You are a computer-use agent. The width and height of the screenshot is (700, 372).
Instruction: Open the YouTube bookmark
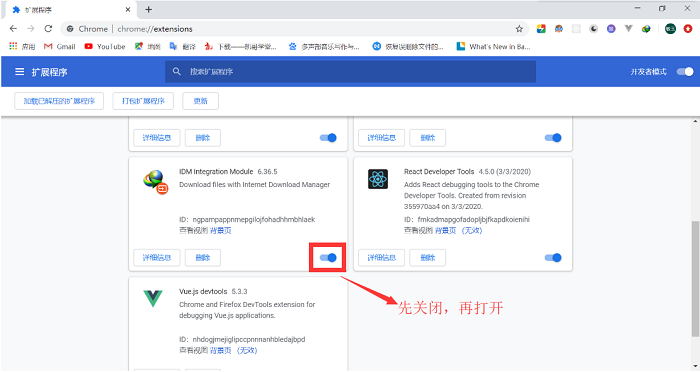(105, 46)
